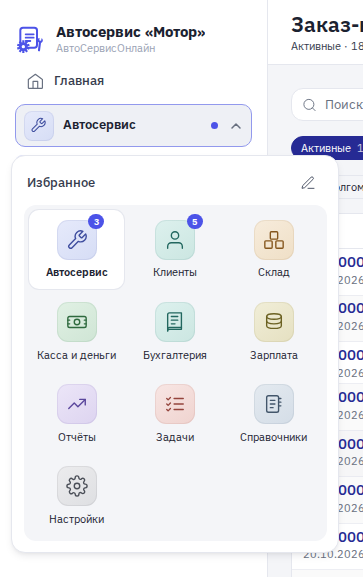Focus the Поиск search field

tap(327, 105)
